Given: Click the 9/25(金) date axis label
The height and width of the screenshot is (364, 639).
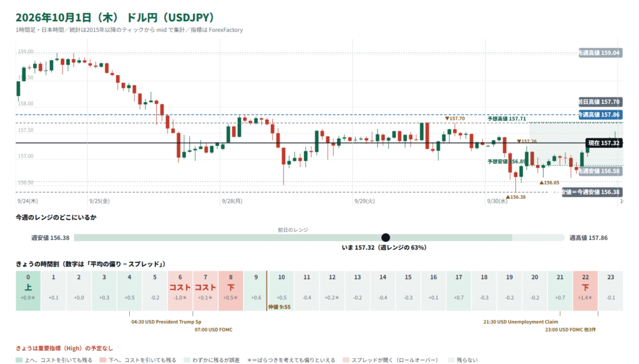Looking at the screenshot, I should tap(99, 201).
